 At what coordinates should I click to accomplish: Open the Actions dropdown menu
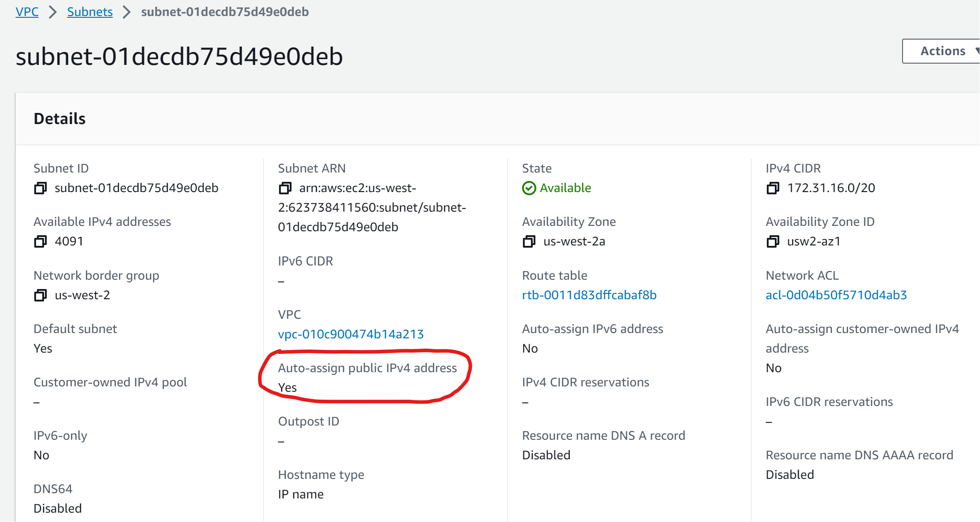coord(942,51)
